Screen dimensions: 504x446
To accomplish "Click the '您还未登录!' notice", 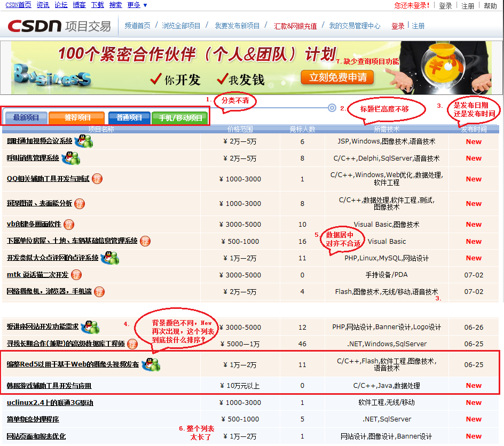I will pos(412,5).
